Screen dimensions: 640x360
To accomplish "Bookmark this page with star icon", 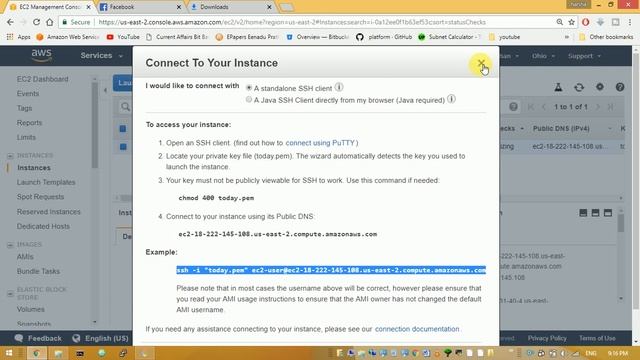I will coord(571,22).
